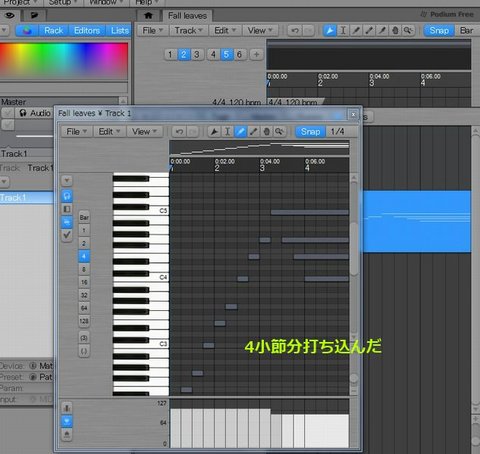Click the velocity bars icon at bottom-left

point(67,408)
